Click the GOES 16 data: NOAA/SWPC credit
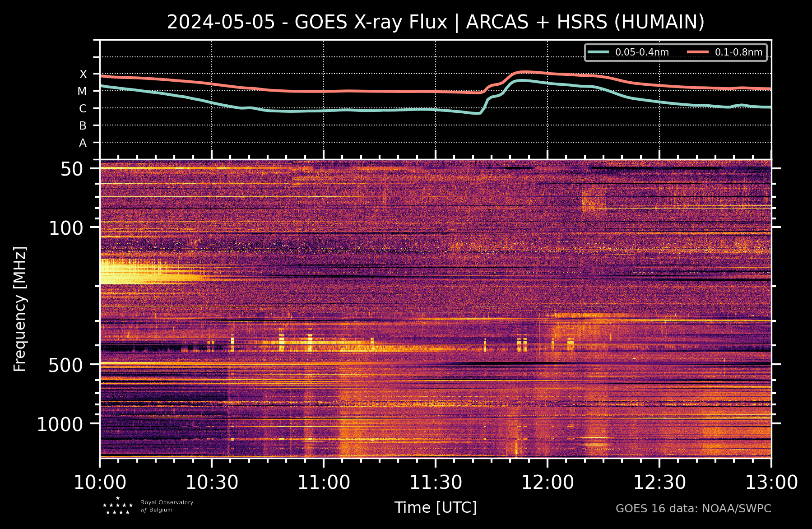The width and height of the screenshot is (812, 529). coord(693,509)
